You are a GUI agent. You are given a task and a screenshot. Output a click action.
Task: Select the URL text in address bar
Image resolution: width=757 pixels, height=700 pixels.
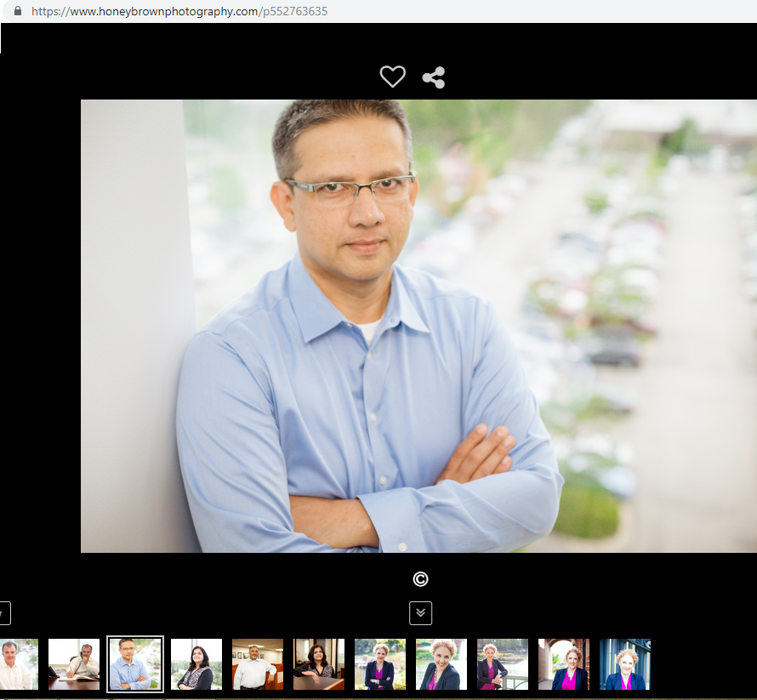179,11
